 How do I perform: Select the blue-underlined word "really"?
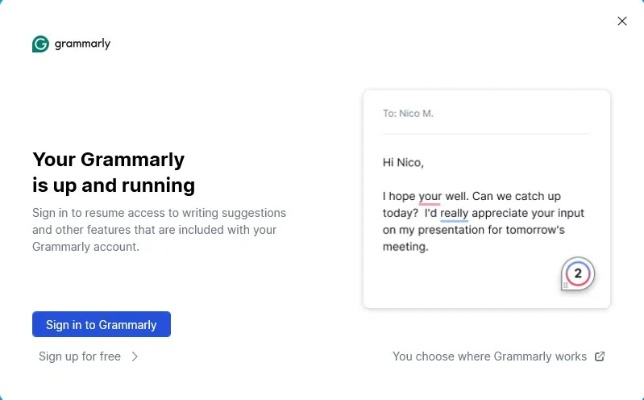tap(454, 213)
